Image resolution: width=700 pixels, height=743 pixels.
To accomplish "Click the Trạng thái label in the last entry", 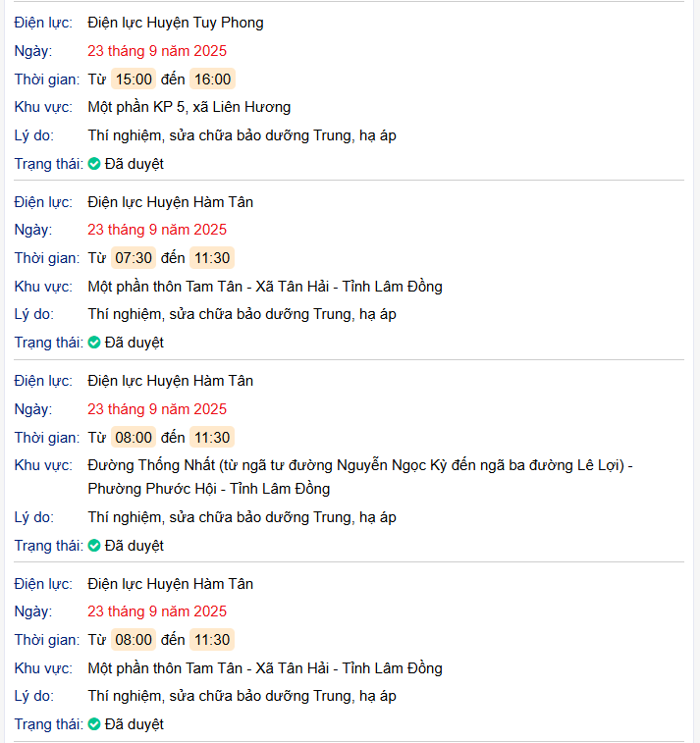I will tap(48, 724).
